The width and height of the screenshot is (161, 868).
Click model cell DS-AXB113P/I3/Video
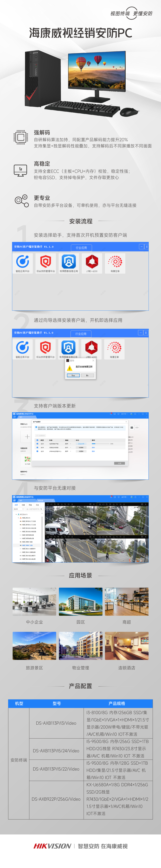[x=56, y=723]
